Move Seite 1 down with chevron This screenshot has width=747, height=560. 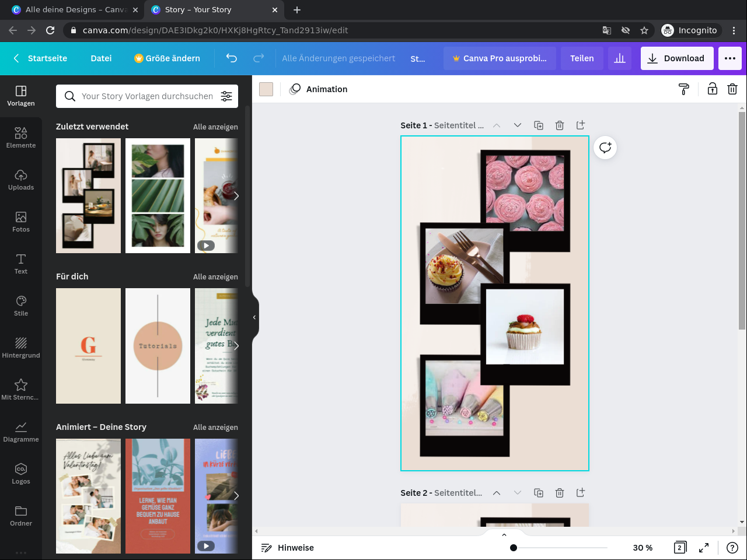(x=518, y=125)
